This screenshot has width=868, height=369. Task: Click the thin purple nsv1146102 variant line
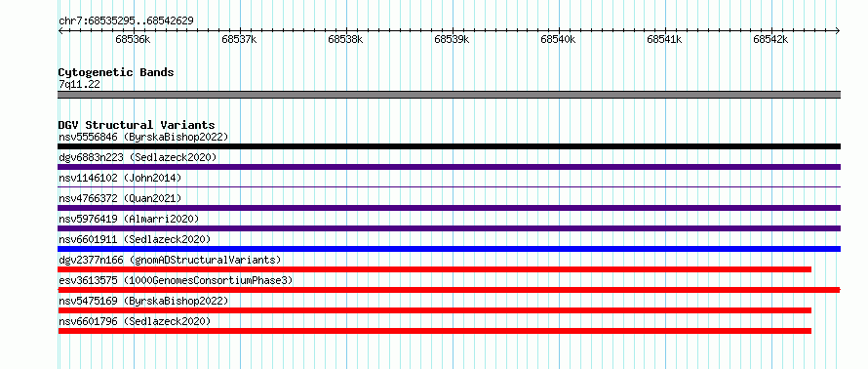click(x=449, y=187)
